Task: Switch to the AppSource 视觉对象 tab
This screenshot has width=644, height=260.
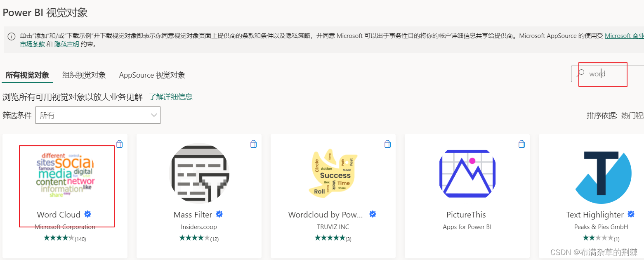Action: tap(152, 75)
